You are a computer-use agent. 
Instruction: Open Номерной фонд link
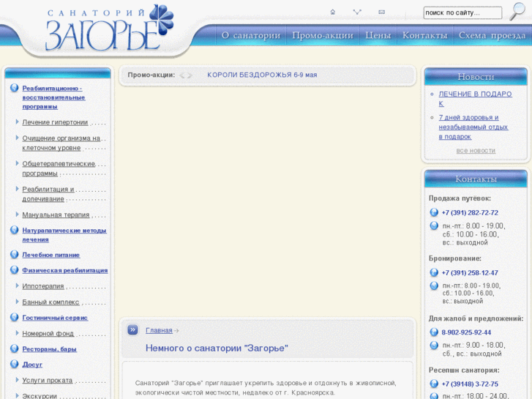[x=48, y=333]
